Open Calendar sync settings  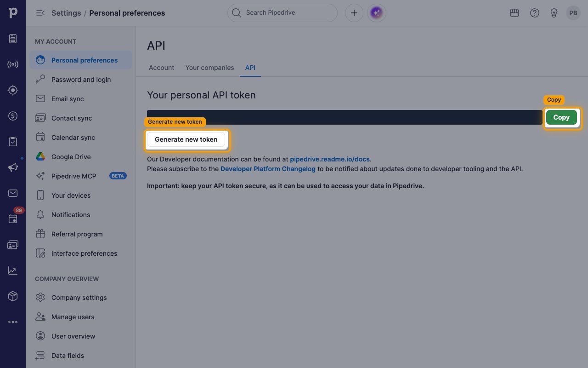pyautogui.click(x=81, y=138)
